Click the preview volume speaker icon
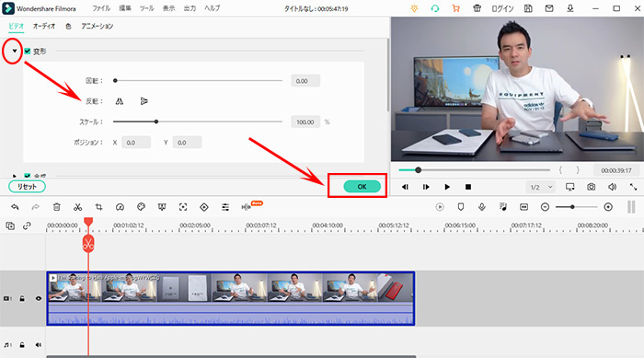The image size is (644, 358). coord(612,187)
